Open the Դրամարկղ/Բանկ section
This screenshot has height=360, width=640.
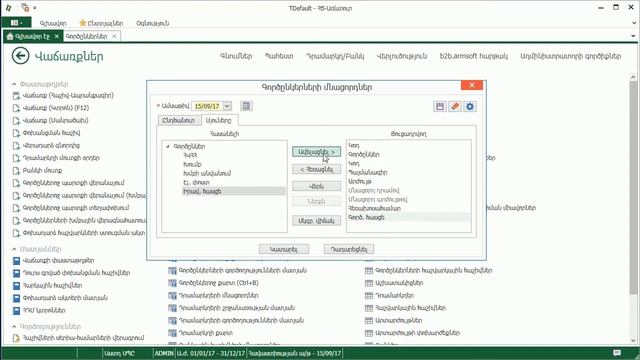coord(335,56)
